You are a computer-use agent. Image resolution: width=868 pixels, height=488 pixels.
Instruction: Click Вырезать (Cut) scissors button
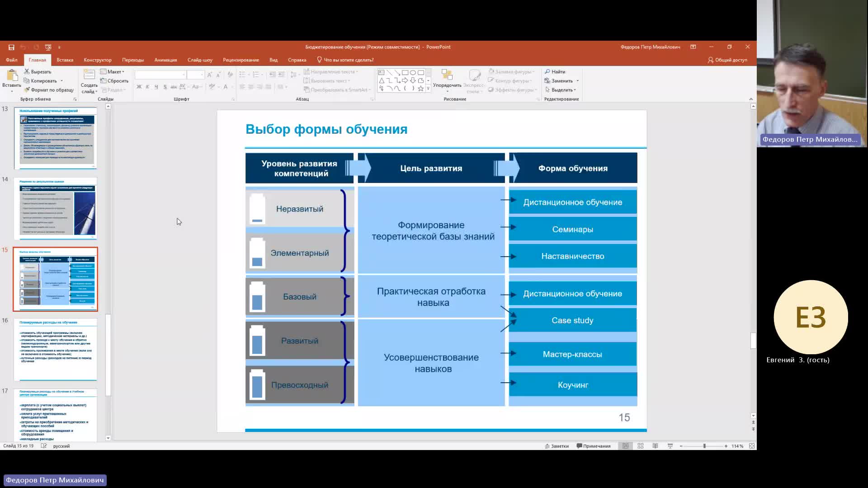[38, 71]
